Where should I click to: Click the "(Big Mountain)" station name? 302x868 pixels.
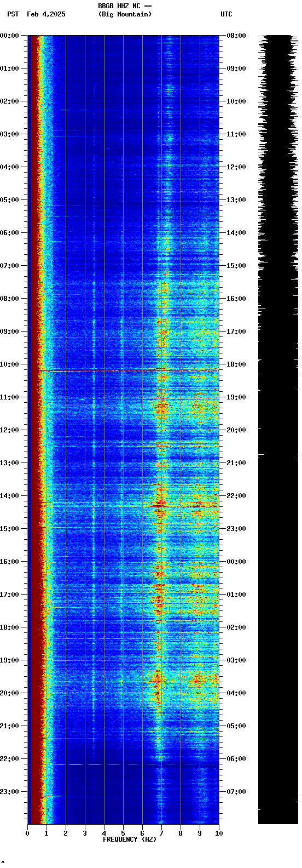tap(125, 14)
